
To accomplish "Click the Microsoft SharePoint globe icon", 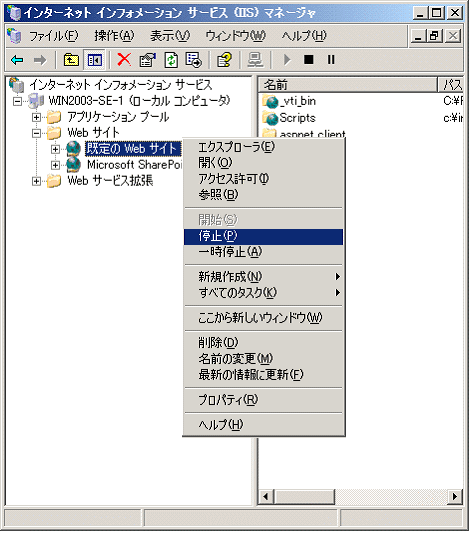I will coord(73,165).
